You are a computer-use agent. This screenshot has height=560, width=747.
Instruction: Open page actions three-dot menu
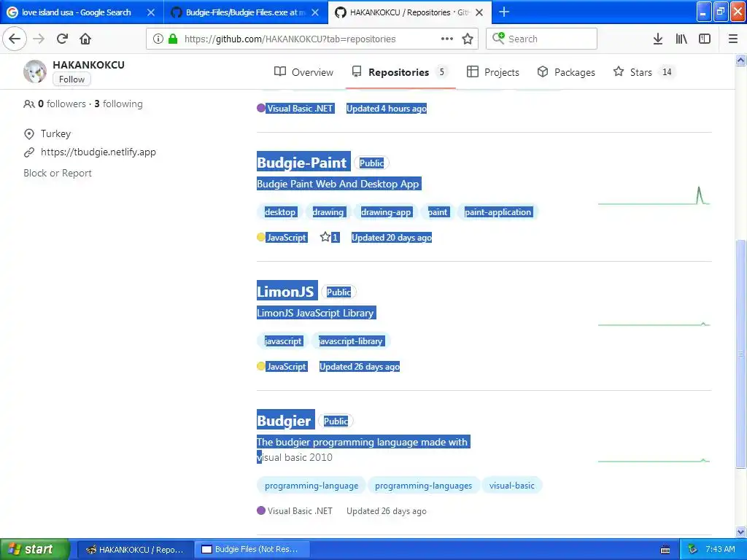pos(447,39)
